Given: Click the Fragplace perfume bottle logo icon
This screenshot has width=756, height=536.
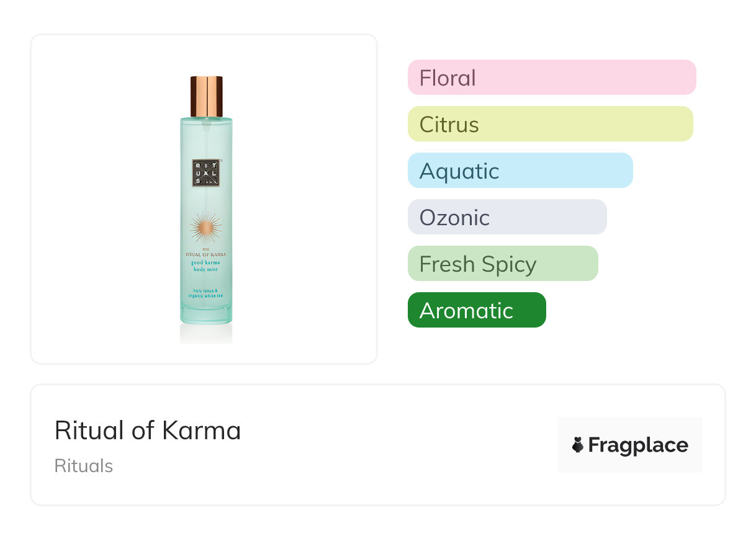Looking at the screenshot, I should [578, 445].
